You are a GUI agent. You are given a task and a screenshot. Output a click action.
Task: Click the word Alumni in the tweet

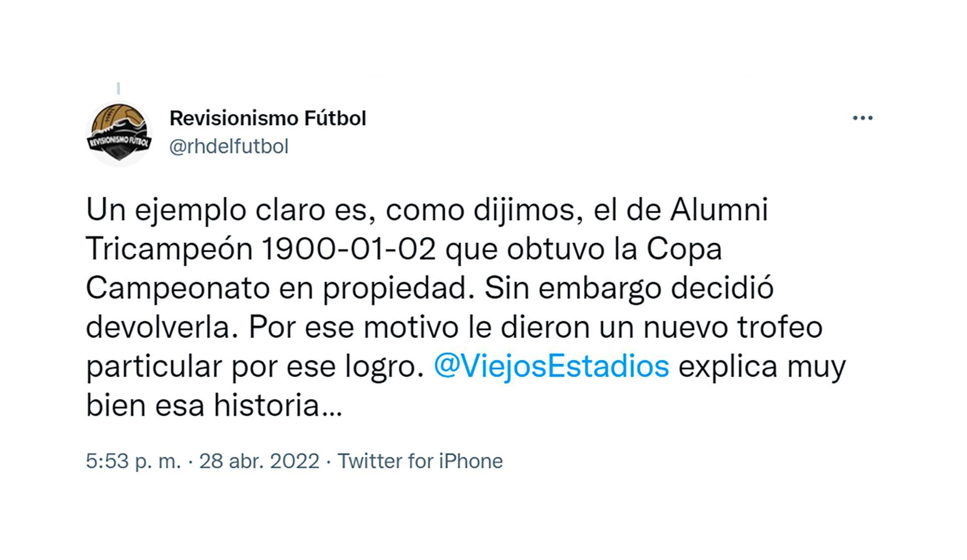(719, 210)
